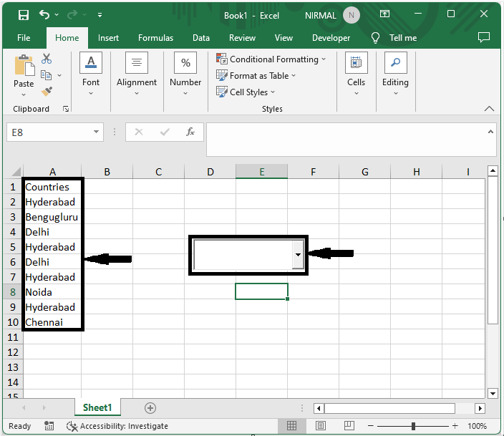The width and height of the screenshot is (504, 436).
Task: Select the Noida cell
Action: (52, 292)
